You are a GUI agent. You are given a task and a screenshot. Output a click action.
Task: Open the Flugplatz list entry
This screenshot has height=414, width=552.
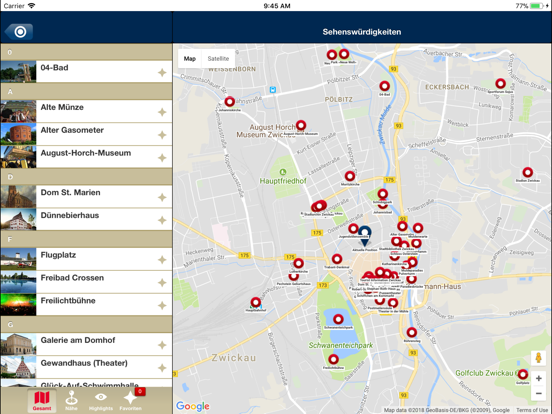(x=86, y=259)
